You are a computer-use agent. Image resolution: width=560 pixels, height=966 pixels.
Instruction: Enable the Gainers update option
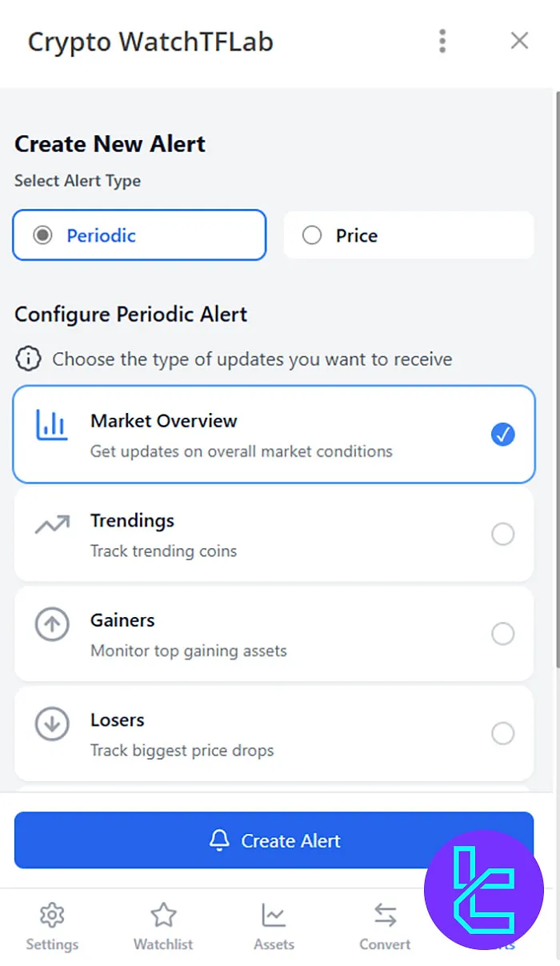503,633
